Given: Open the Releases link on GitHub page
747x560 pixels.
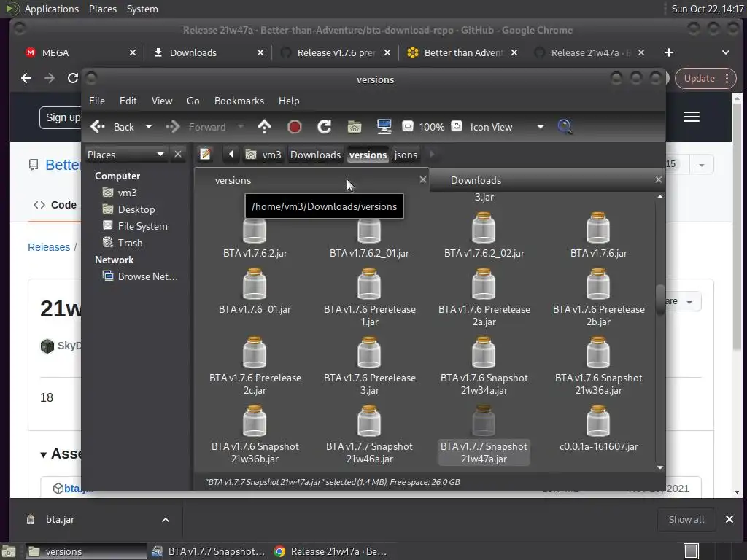Looking at the screenshot, I should point(49,247).
